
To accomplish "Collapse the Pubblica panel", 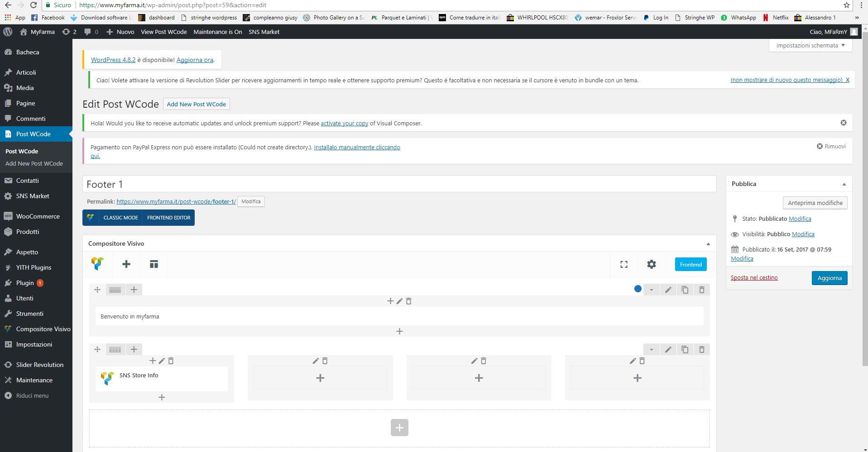I will point(844,184).
